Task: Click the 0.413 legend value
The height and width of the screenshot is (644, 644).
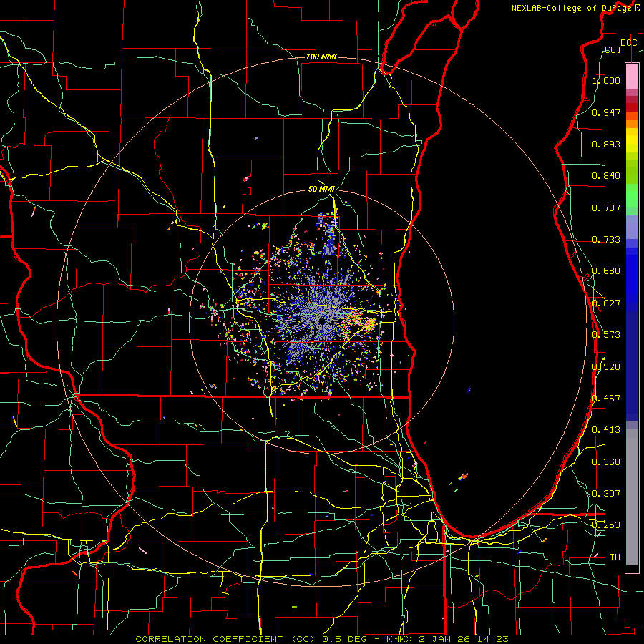Action: click(x=606, y=430)
